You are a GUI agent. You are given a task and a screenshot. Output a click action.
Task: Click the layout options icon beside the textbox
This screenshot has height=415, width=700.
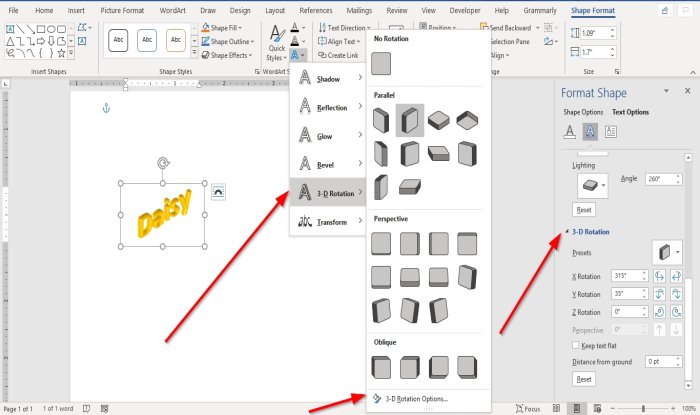[x=219, y=191]
